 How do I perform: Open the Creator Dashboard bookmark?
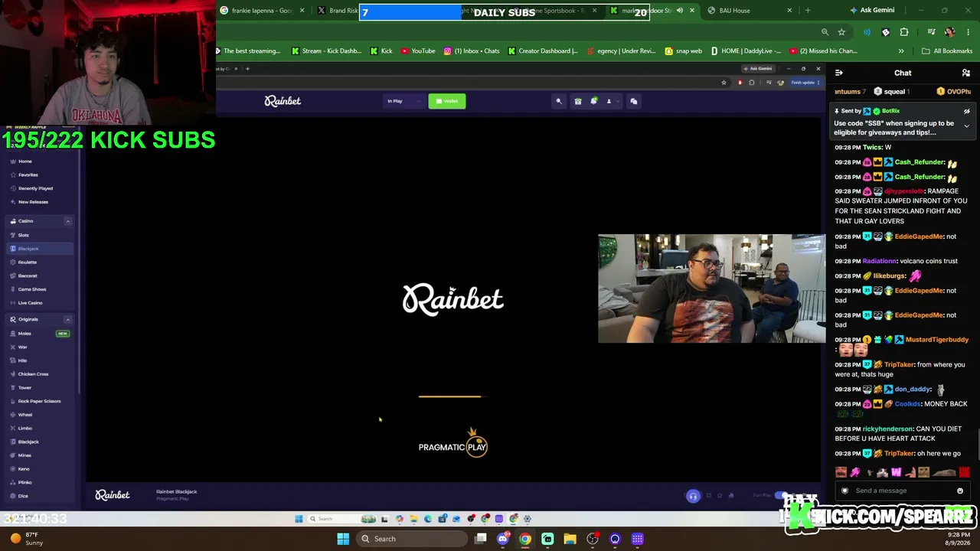[542, 51]
